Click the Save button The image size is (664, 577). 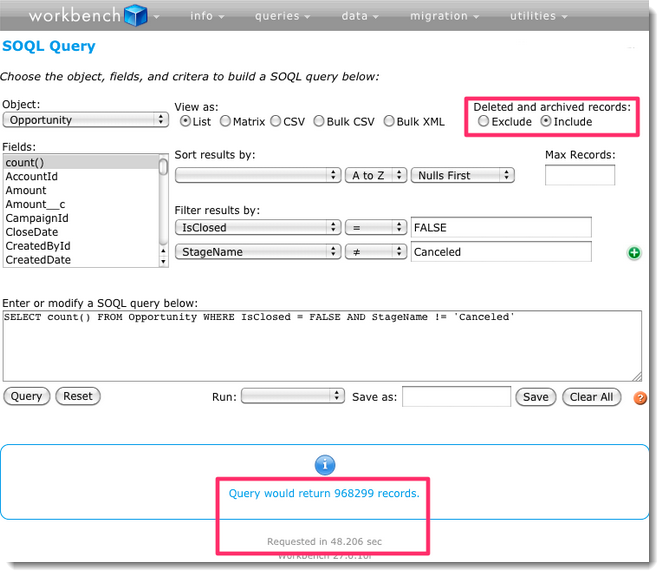coord(536,397)
